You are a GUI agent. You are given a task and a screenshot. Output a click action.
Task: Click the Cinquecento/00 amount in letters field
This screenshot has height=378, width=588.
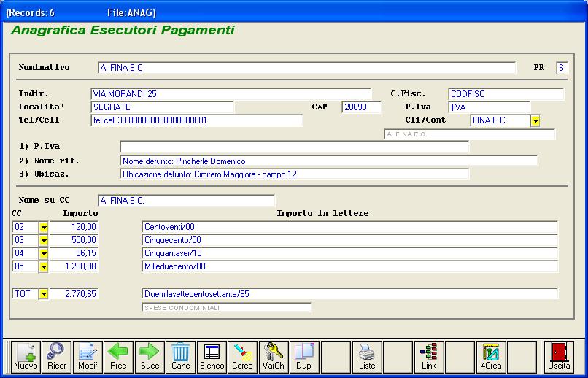pyautogui.click(x=350, y=240)
